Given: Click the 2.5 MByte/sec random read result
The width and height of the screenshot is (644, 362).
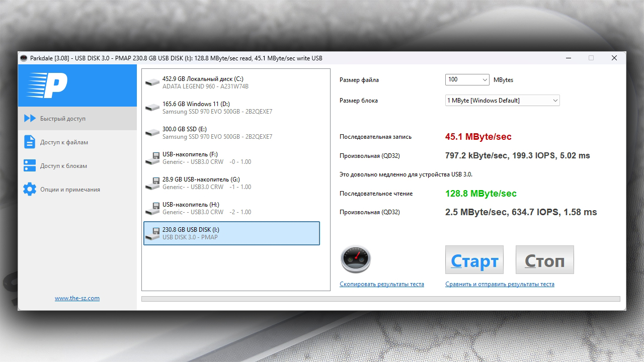Looking at the screenshot, I should [521, 212].
